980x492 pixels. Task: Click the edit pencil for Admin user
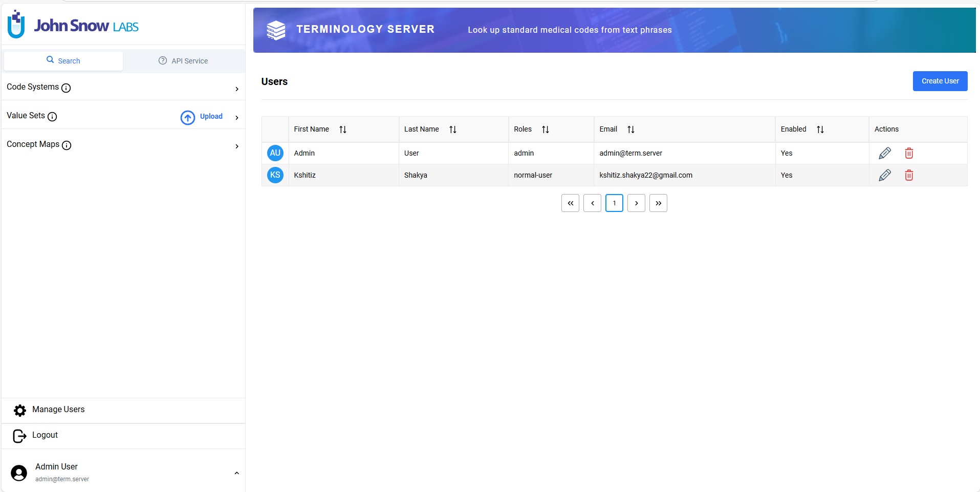(884, 153)
